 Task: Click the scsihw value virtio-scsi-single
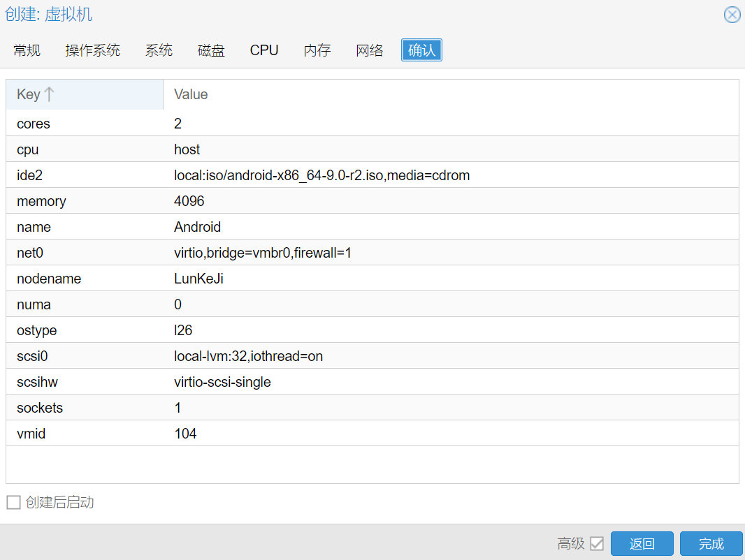(x=222, y=382)
